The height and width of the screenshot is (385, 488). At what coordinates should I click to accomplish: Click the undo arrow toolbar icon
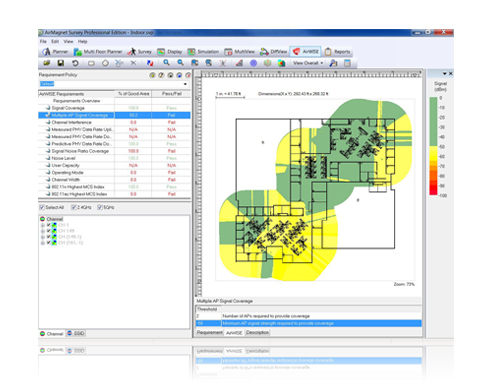point(75,63)
